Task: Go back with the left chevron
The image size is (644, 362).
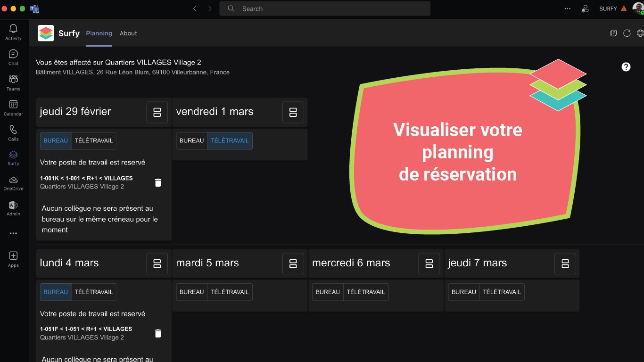Action: click(x=195, y=8)
